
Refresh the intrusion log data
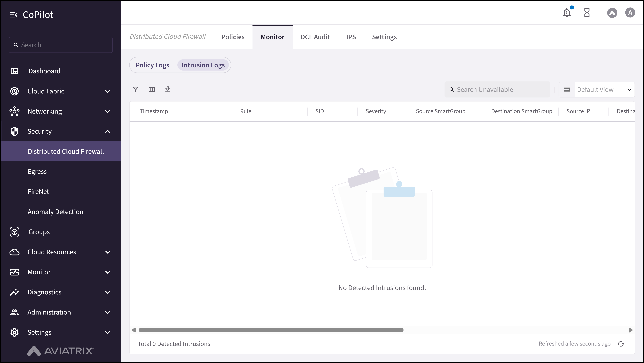(621, 344)
